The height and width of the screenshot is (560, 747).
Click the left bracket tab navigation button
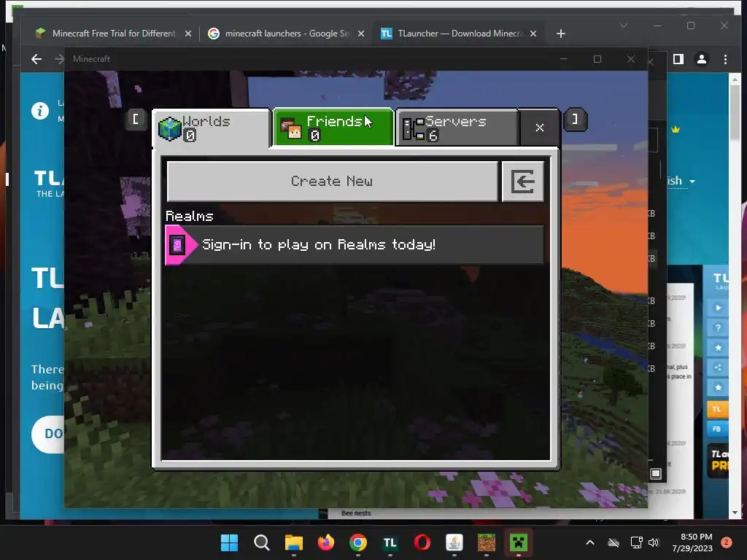click(x=135, y=119)
